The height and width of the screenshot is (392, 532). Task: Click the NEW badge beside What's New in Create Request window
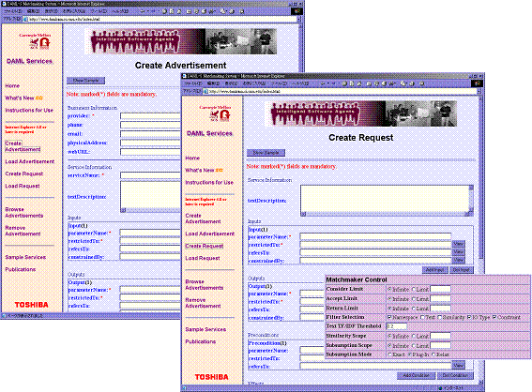pos(220,171)
